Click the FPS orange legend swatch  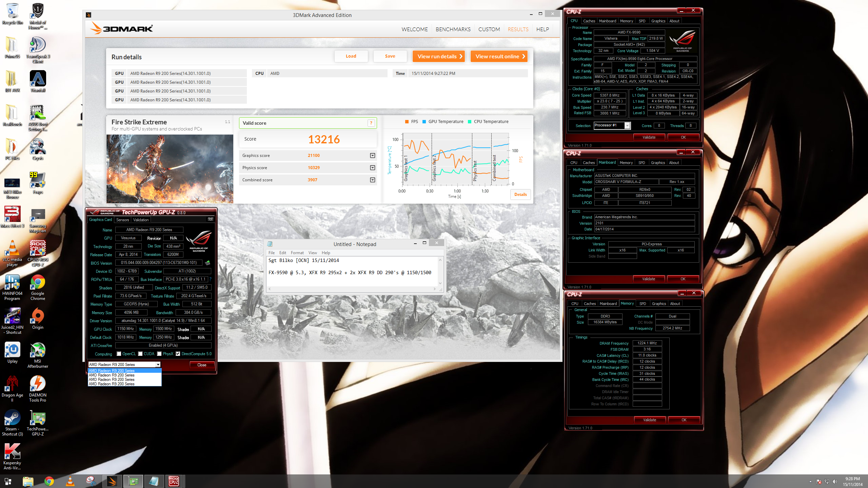pos(407,122)
